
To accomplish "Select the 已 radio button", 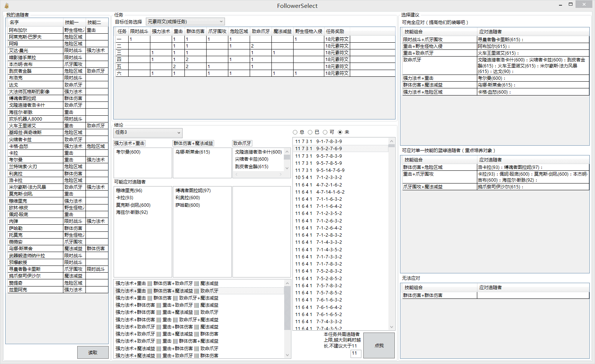I will [310, 132].
